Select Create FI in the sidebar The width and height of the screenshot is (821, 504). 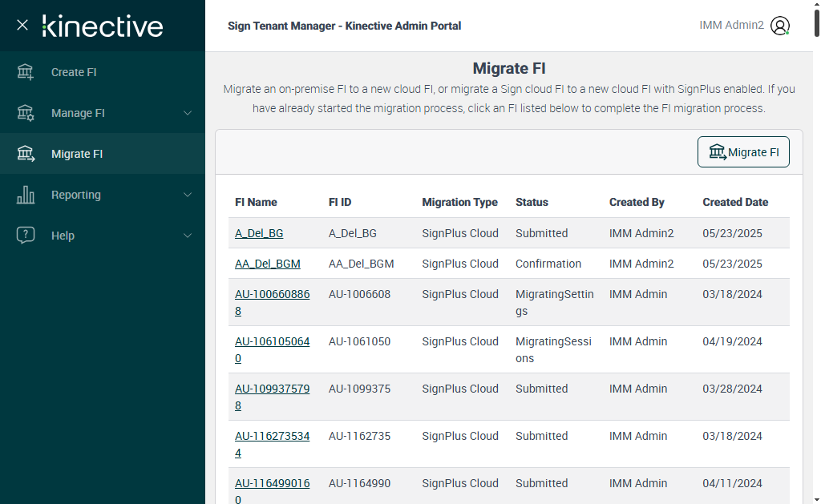click(74, 72)
